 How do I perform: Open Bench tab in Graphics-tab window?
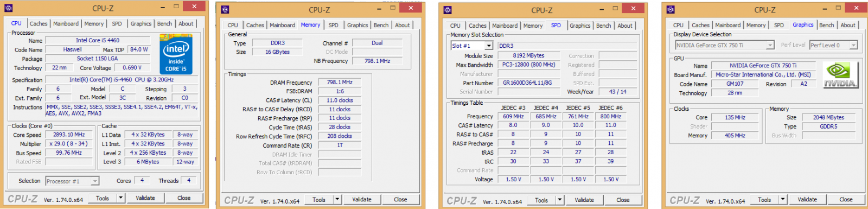pos(827,25)
